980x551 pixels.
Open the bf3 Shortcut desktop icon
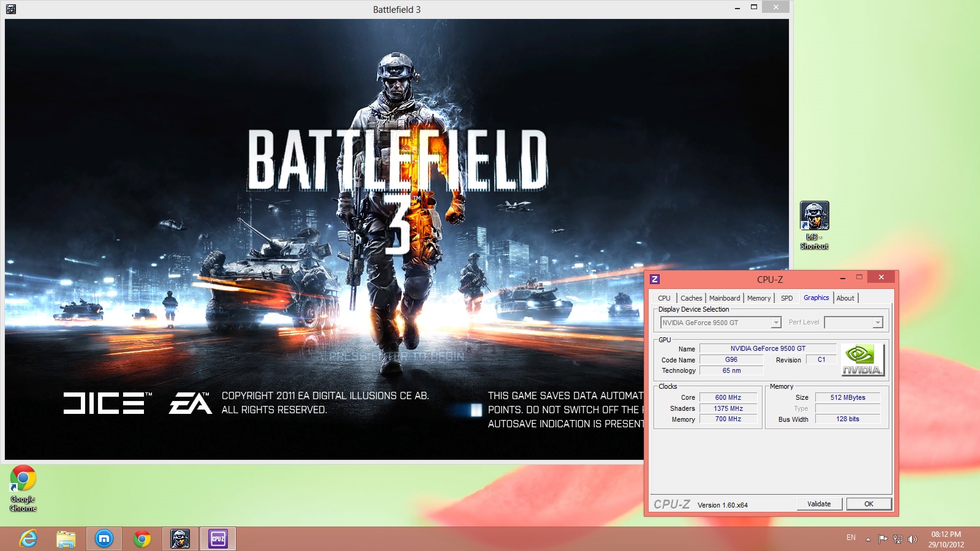(815, 225)
